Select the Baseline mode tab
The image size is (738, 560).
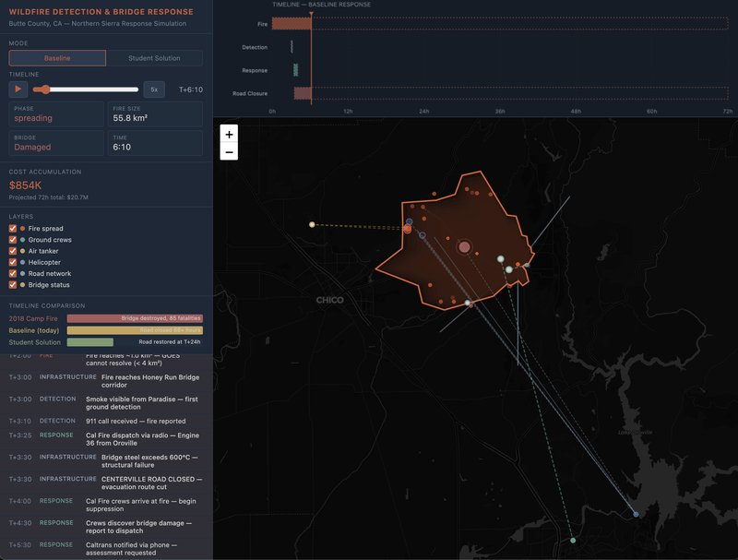[57, 57]
